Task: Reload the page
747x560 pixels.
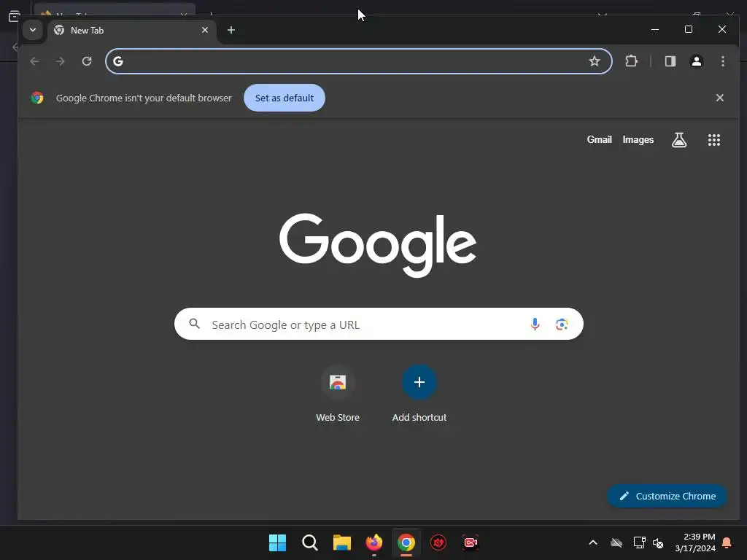Action: (x=87, y=61)
